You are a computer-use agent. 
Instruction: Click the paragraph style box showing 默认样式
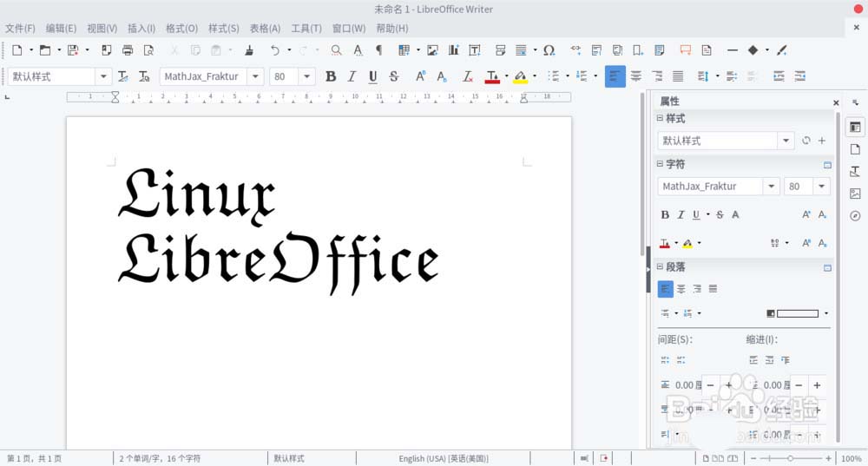tap(52, 76)
